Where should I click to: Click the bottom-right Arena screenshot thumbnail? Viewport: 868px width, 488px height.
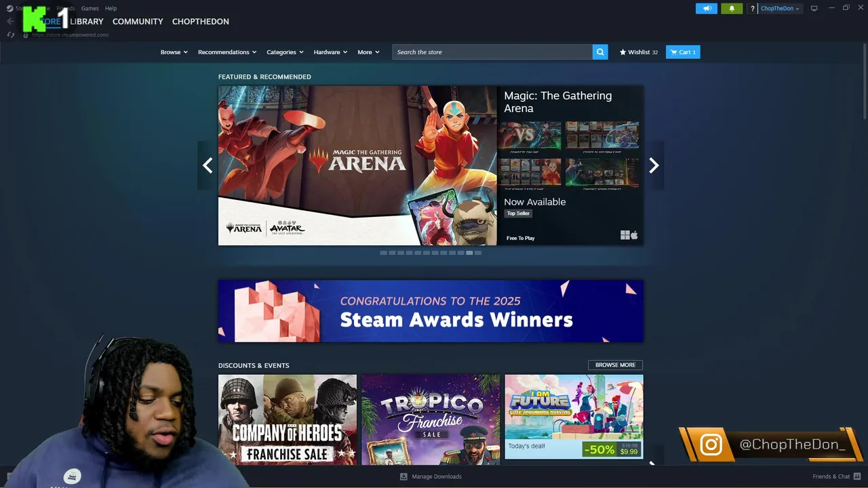coord(602,175)
